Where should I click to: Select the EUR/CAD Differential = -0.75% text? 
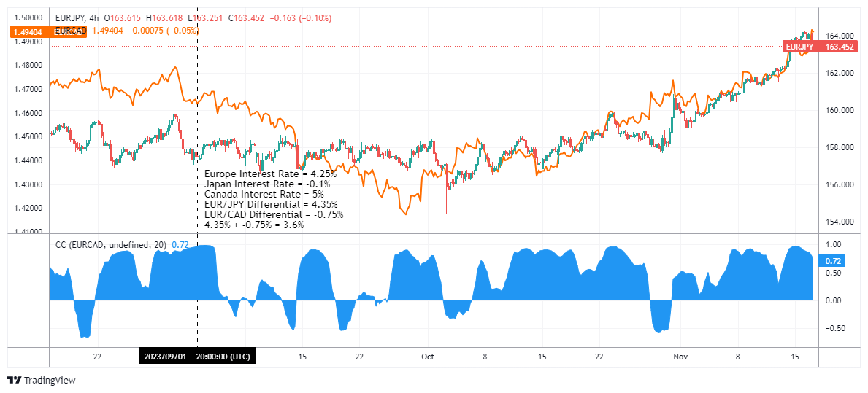coord(274,214)
